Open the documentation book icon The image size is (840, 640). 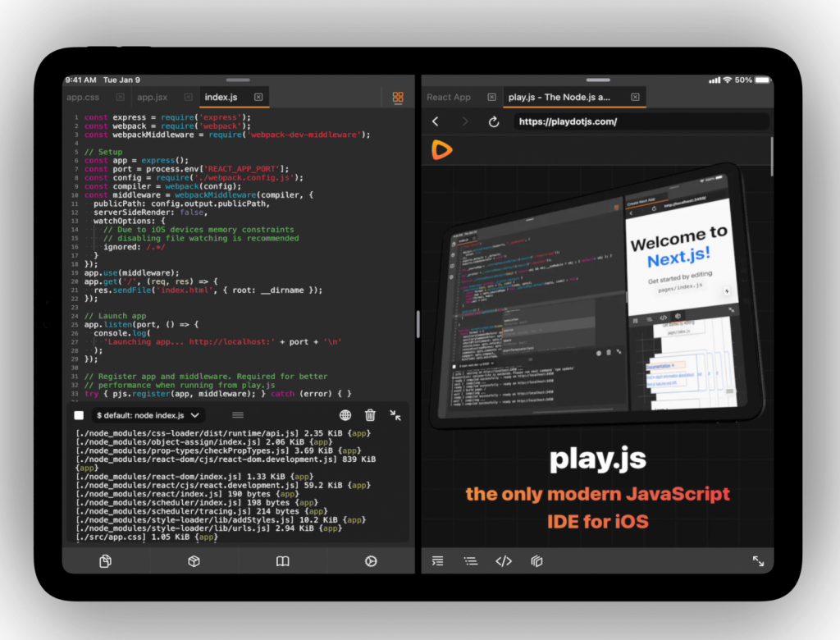click(x=282, y=561)
